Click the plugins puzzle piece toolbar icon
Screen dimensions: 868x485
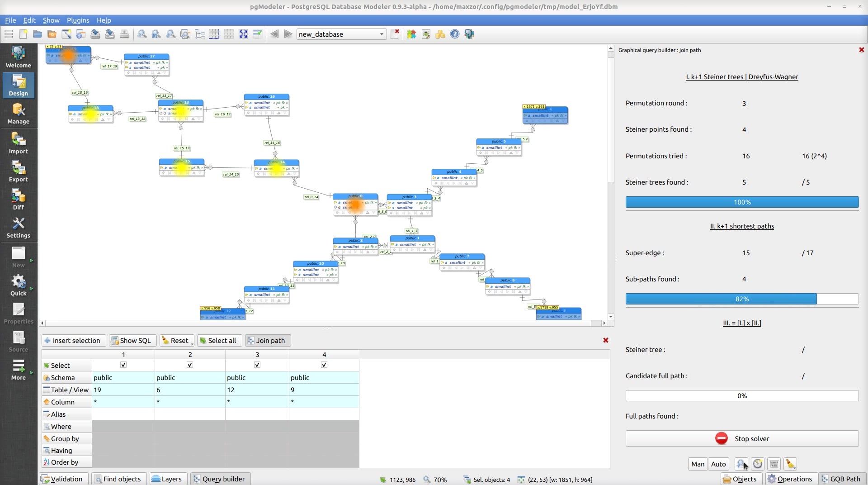(411, 34)
